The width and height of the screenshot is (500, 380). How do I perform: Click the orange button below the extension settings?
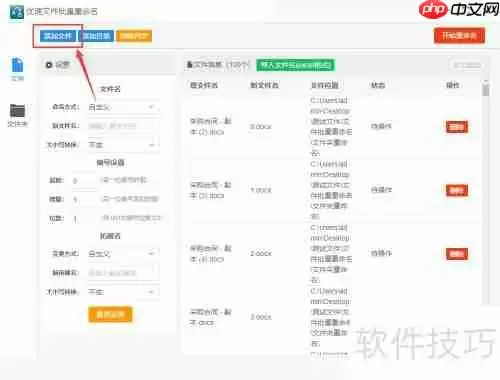(110, 315)
